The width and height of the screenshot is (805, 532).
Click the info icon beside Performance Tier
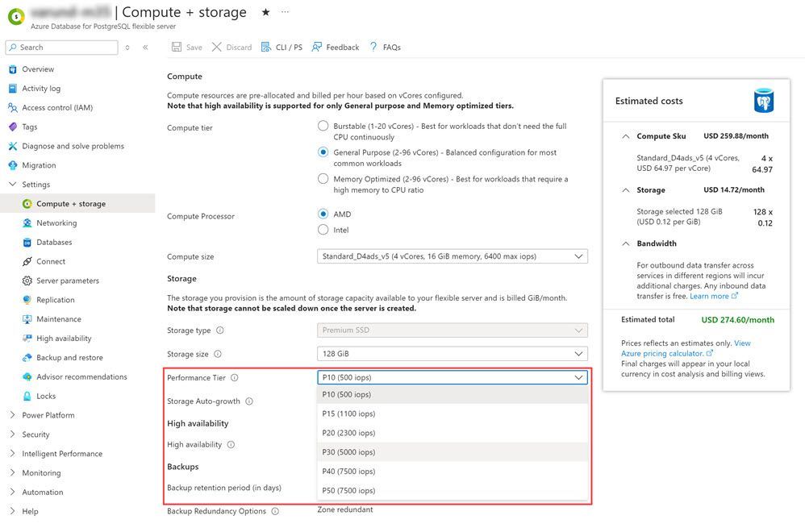(235, 377)
